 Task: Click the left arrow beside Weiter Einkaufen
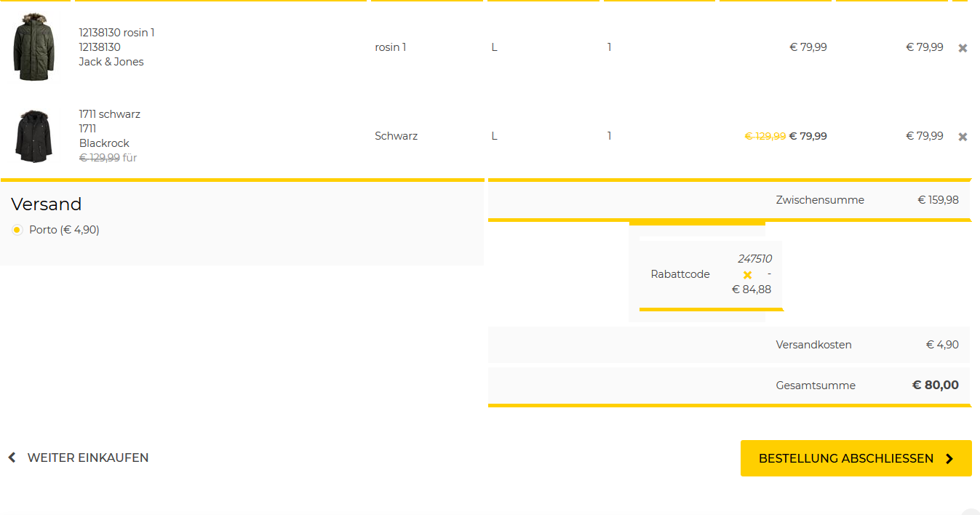(x=12, y=458)
